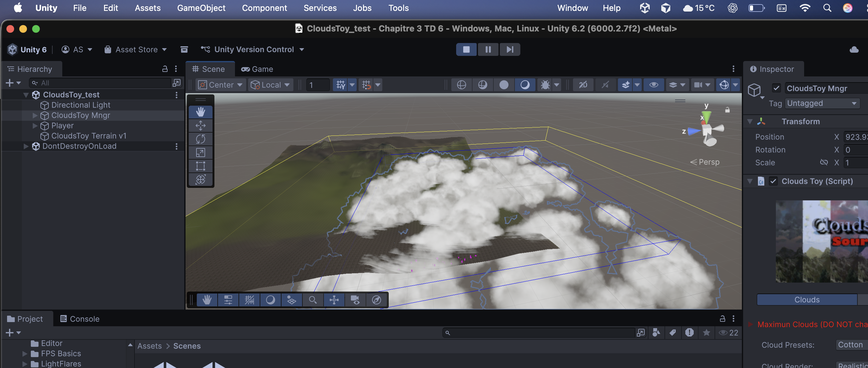Switch to the Game tab

257,69
